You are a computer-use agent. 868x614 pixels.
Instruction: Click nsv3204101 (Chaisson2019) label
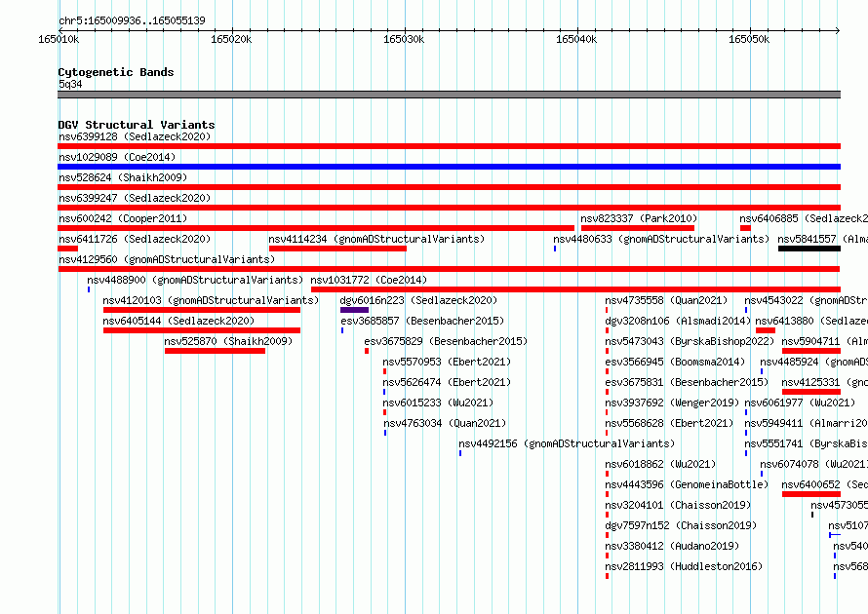pos(678,505)
